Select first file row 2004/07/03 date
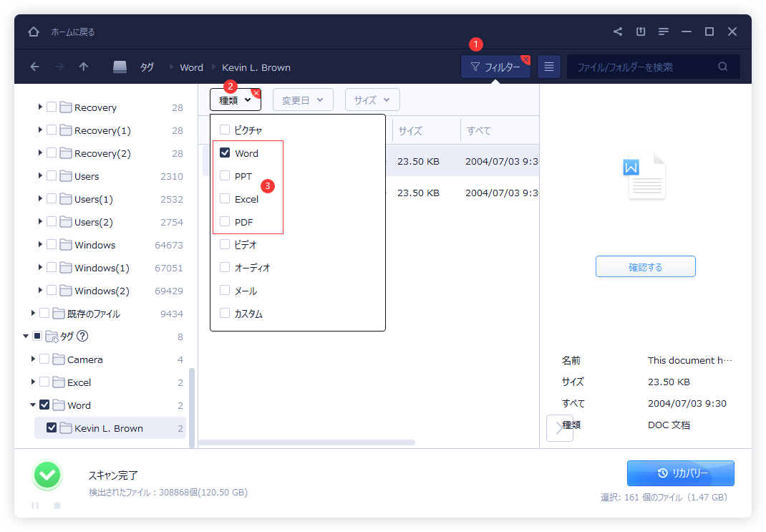 tap(502, 161)
